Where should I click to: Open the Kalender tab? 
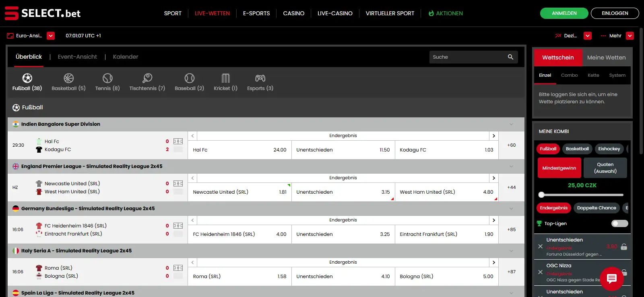(x=126, y=57)
